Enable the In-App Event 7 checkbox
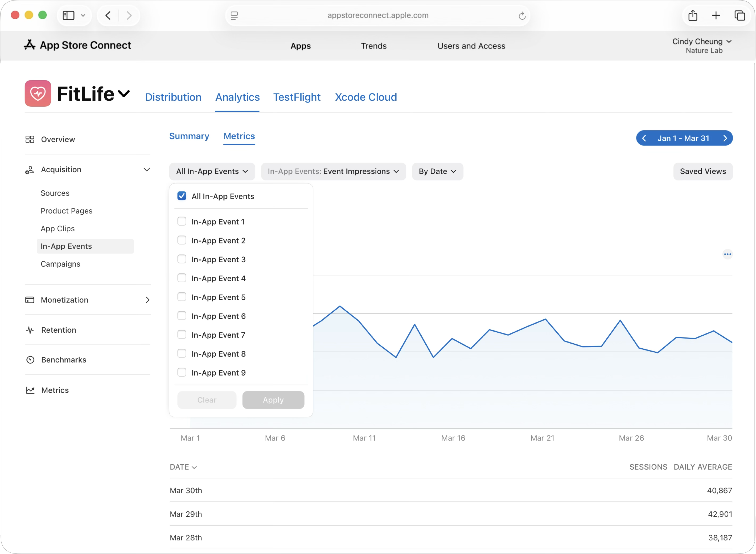The width and height of the screenshot is (756, 554). click(182, 335)
